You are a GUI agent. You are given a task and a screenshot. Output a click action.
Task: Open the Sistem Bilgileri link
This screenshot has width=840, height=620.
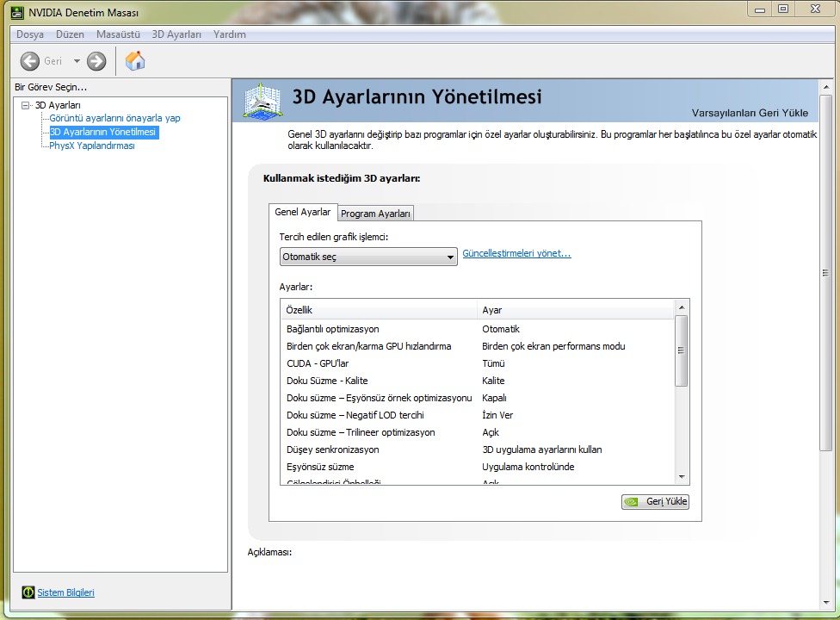(66, 592)
